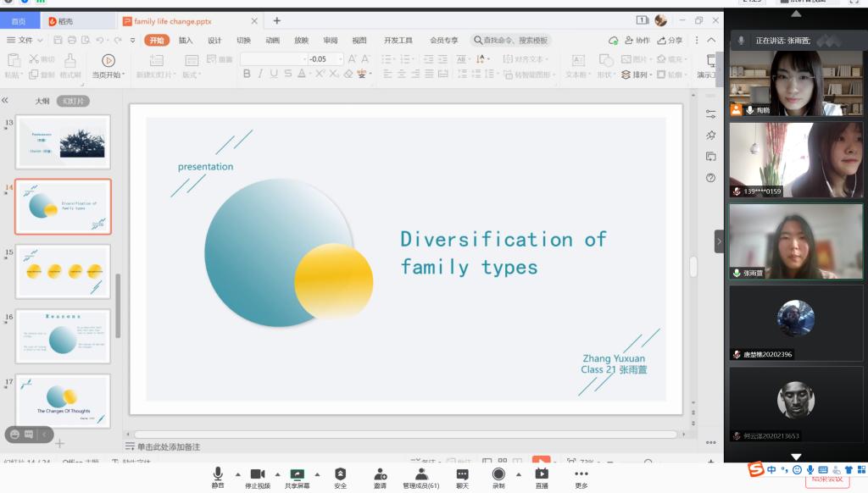Image resolution: width=868 pixels, height=493 pixels.
Task: Switch the panel to Slides (幻灯片) view
Action: point(73,102)
